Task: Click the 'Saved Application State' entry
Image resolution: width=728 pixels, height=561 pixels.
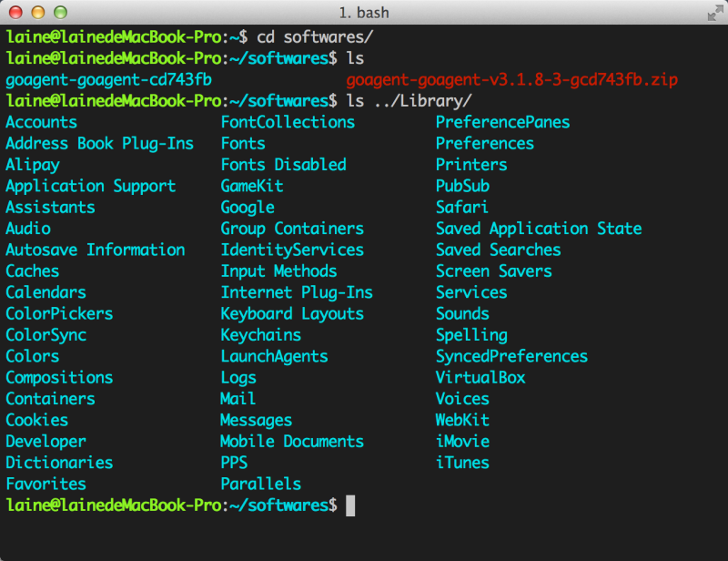Action: [x=539, y=229]
